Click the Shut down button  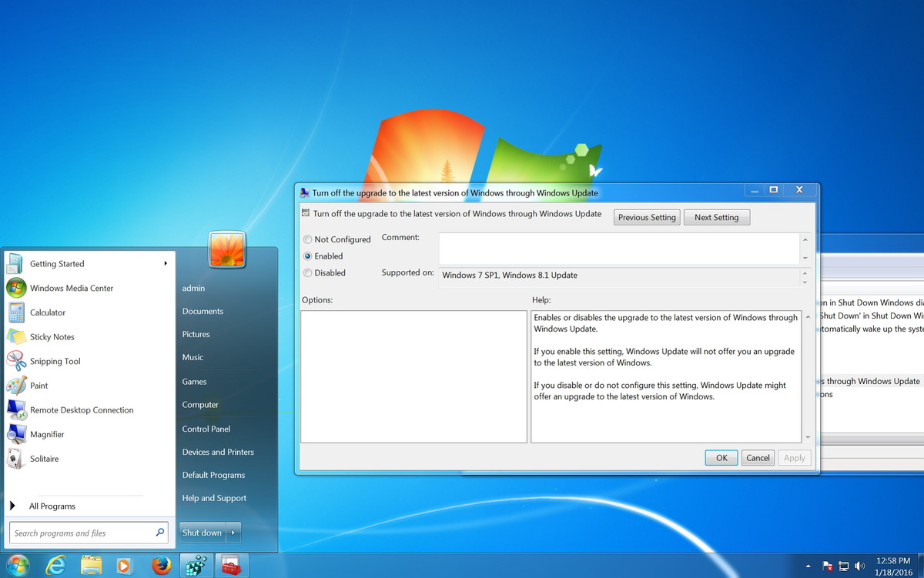203,533
